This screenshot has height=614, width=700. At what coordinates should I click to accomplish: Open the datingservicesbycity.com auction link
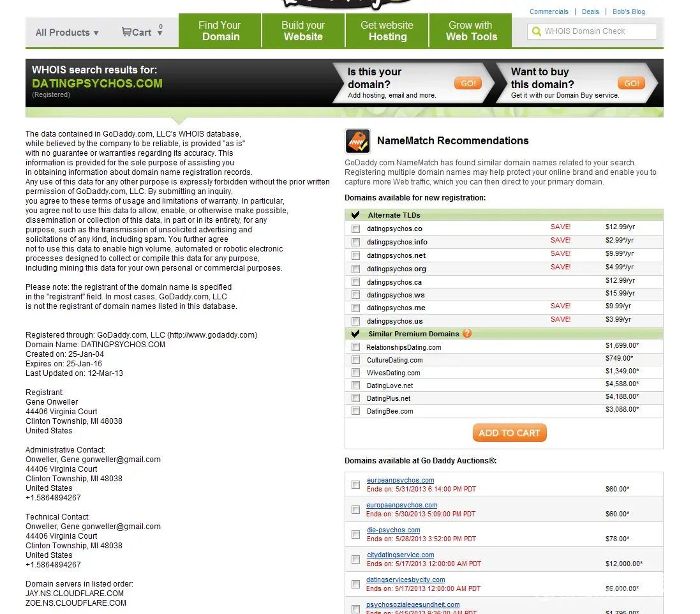pos(406,580)
